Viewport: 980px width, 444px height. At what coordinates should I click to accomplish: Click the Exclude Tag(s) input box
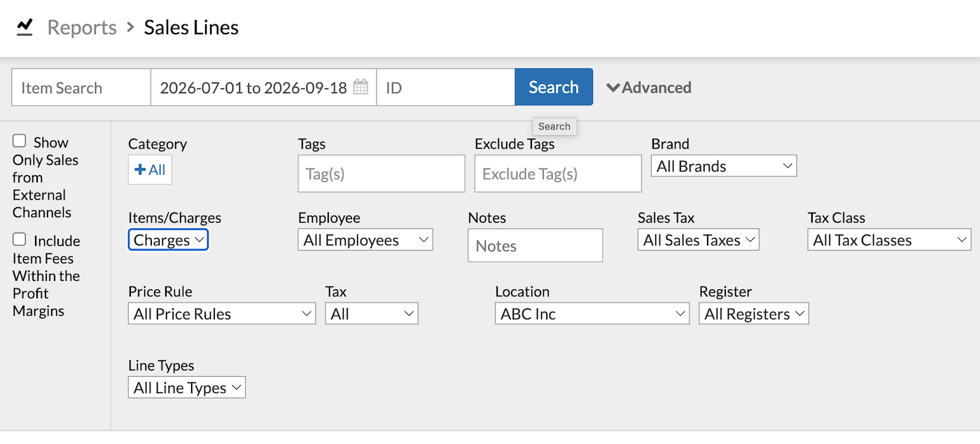(x=558, y=174)
